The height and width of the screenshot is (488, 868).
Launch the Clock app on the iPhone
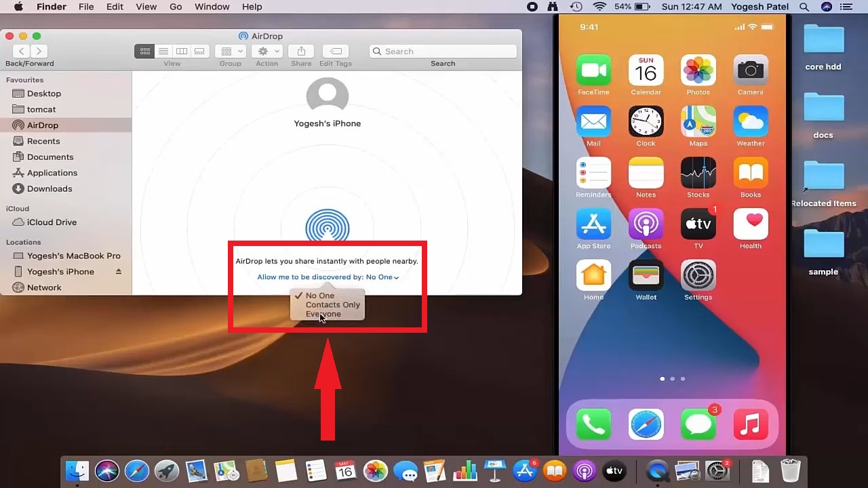[646, 122]
